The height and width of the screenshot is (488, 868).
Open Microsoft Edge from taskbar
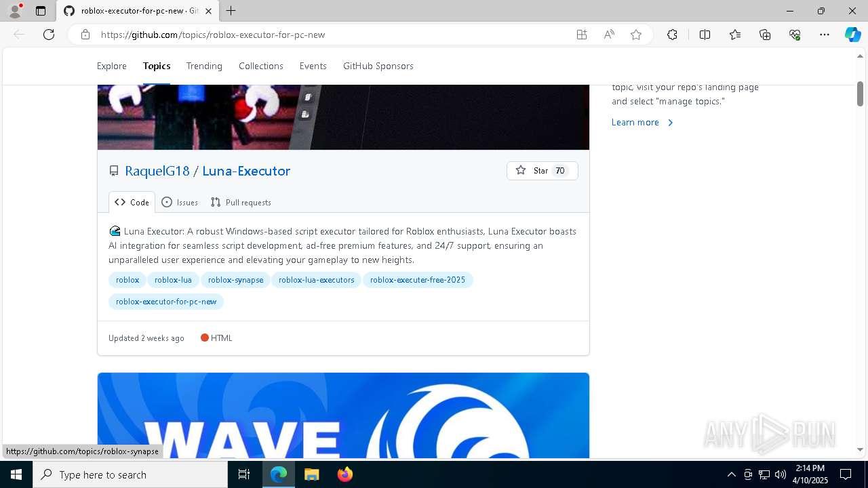pyautogui.click(x=279, y=474)
